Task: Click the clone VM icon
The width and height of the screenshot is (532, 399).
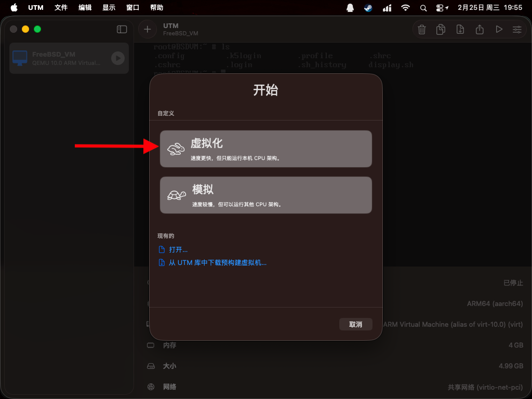Action: (441, 30)
